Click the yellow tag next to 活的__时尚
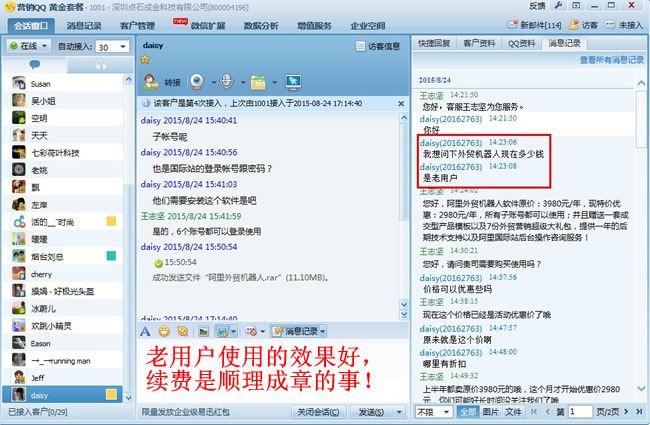The height and width of the screenshot is (425, 650). 111,221
